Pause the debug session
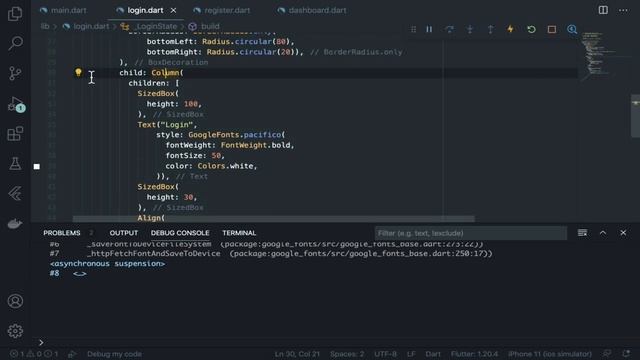This screenshot has width=640, height=360. pos(429,29)
